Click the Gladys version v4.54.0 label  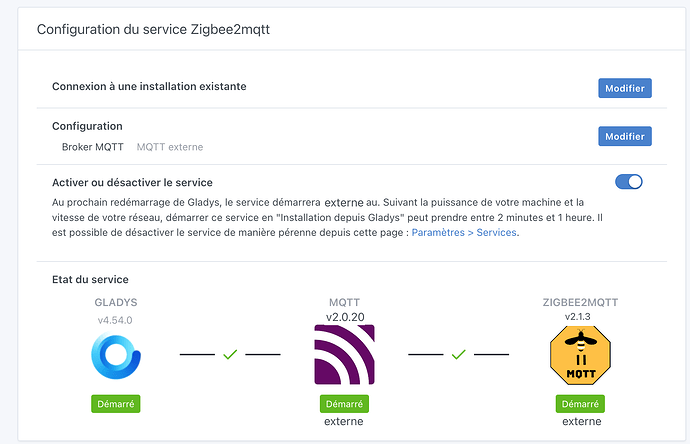(116, 320)
